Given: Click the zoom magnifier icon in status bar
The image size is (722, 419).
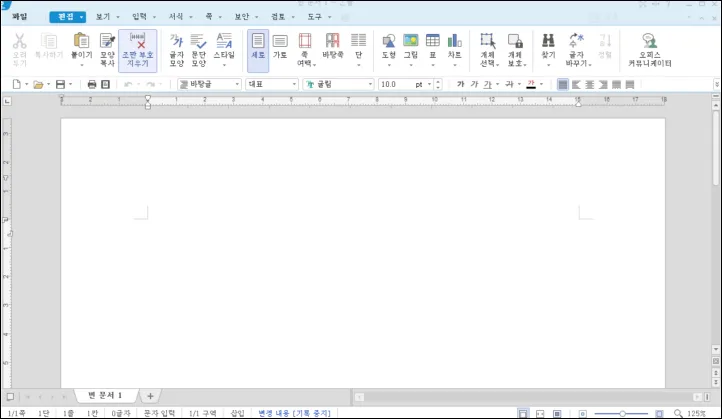Looking at the screenshot, I should [678, 413].
